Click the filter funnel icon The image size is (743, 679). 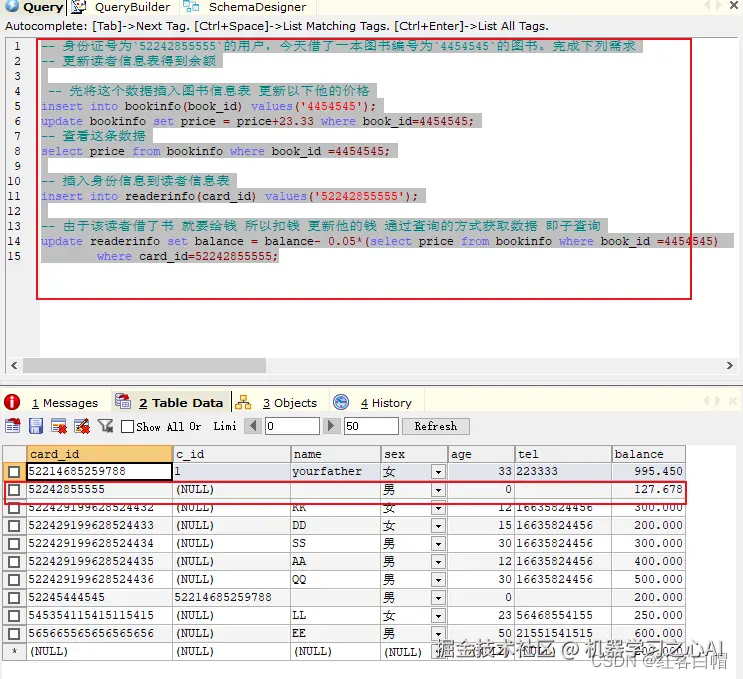pyautogui.click(x=106, y=426)
